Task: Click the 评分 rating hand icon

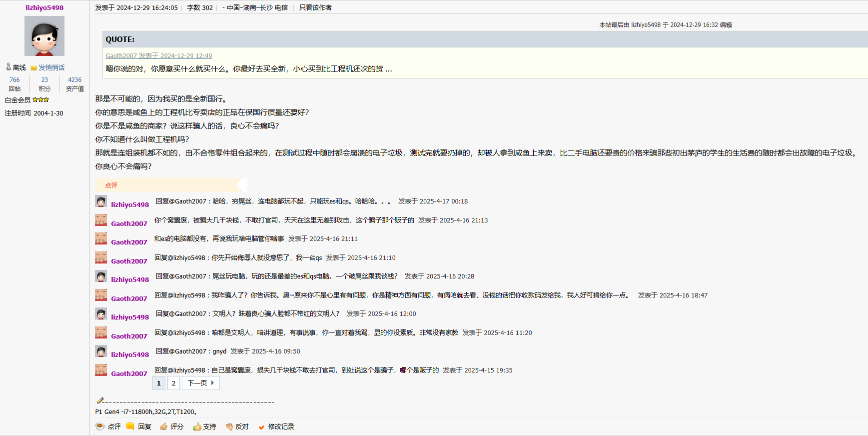Action: 163,426
